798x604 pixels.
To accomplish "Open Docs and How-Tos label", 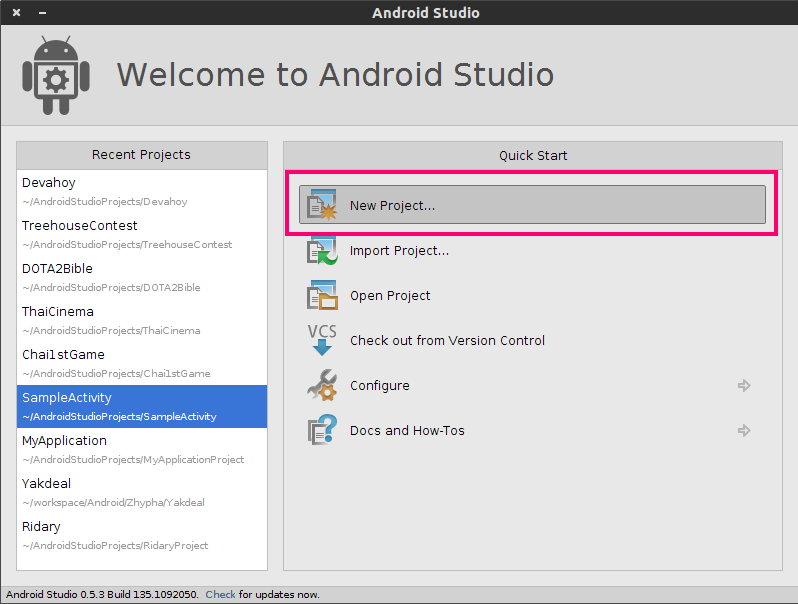I will [407, 430].
